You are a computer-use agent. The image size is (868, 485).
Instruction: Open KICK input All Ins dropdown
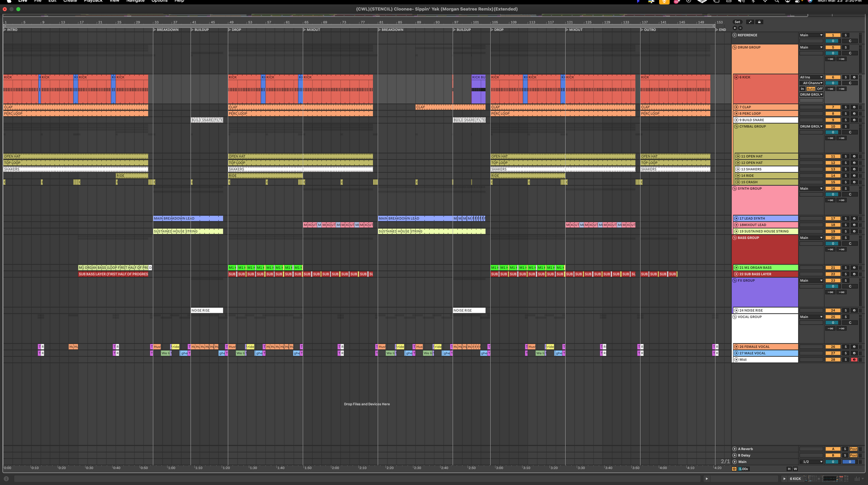(811, 77)
